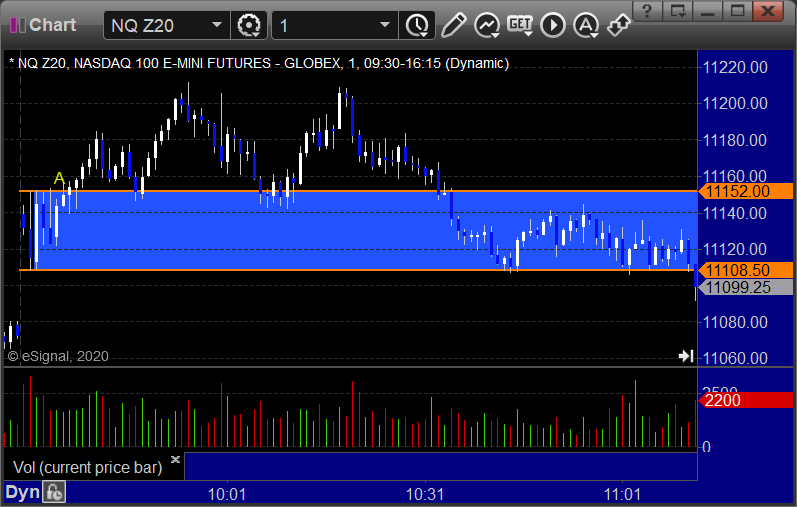
Task: Click the 11060.00 price axis label
Action: tap(735, 359)
